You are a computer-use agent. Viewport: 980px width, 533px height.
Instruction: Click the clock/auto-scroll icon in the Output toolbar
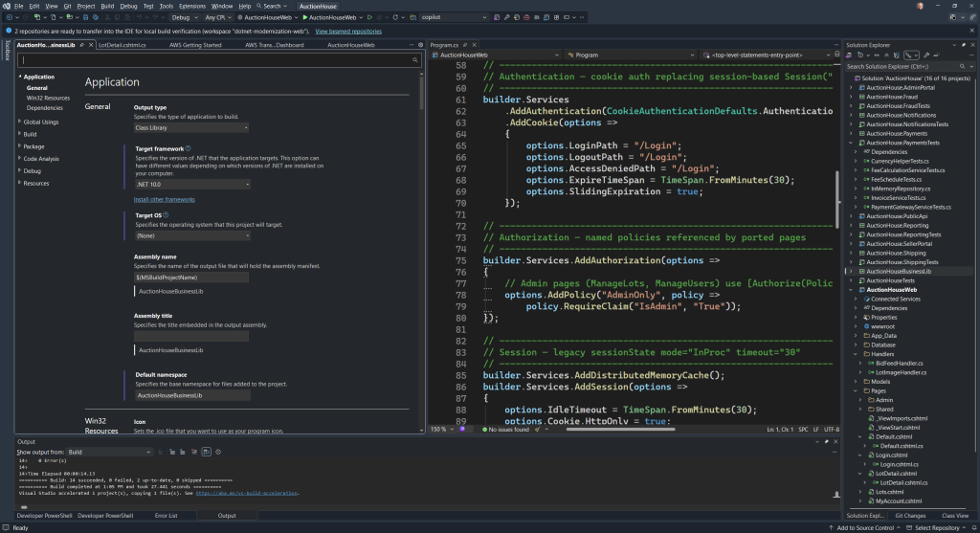pos(218,452)
